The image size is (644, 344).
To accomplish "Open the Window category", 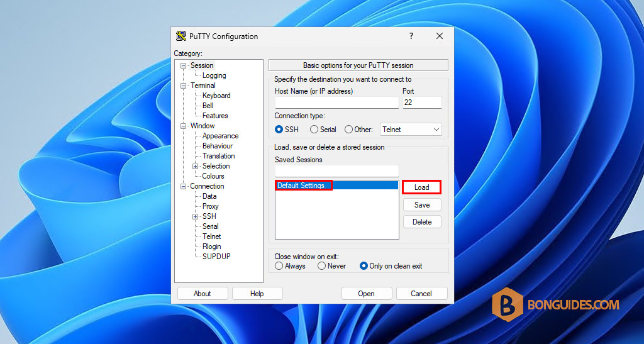I will (x=203, y=126).
